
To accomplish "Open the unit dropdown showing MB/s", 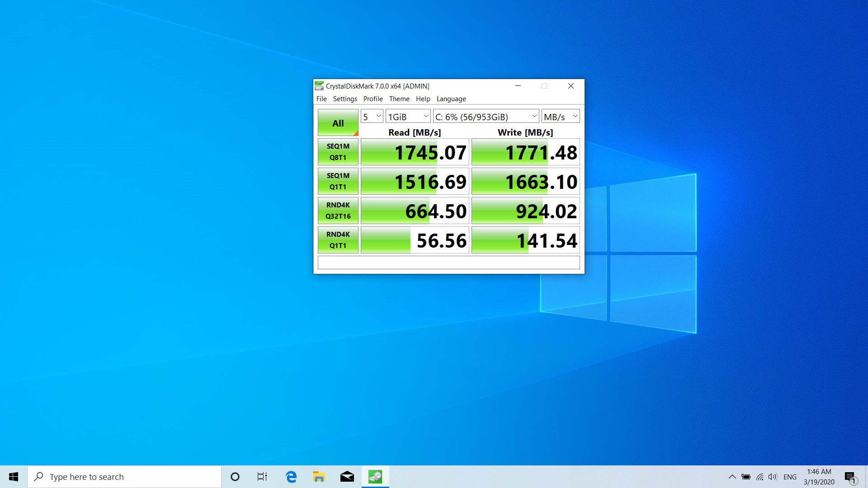I will [561, 116].
